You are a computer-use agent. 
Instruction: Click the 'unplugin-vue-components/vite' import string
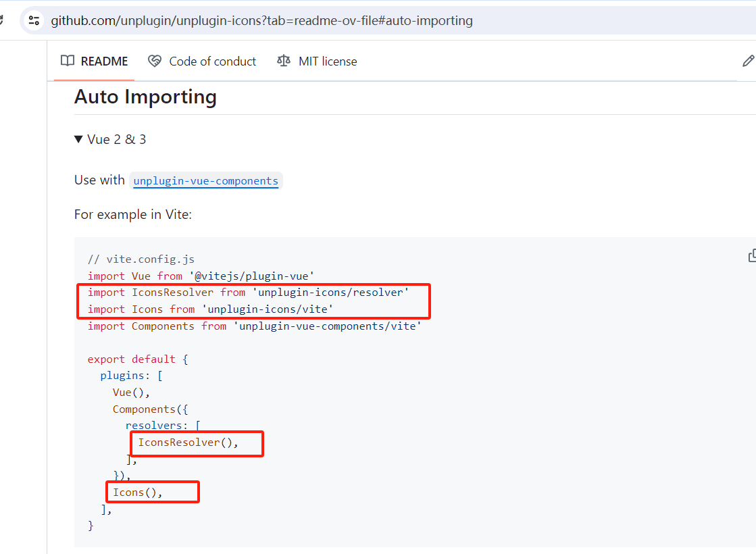tap(328, 326)
